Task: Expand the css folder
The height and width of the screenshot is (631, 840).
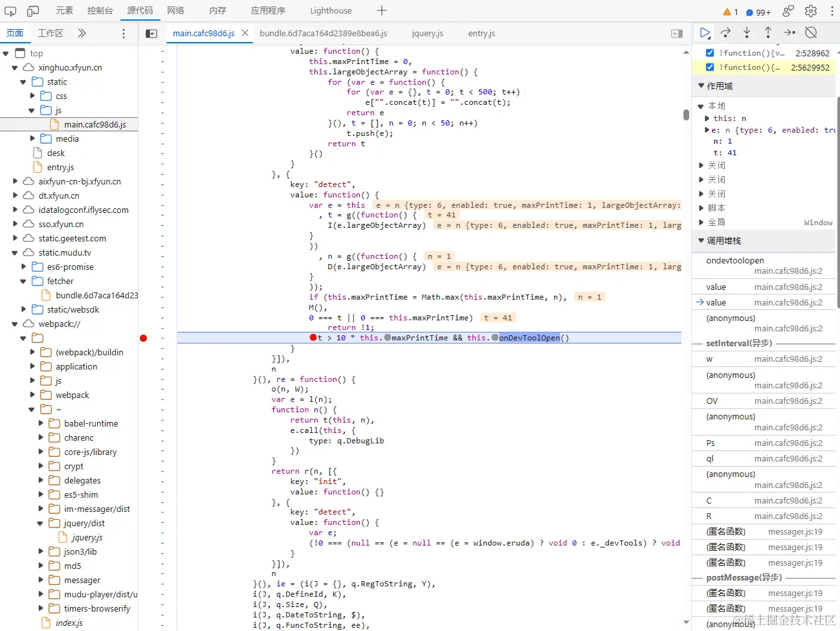Action: pos(32,96)
